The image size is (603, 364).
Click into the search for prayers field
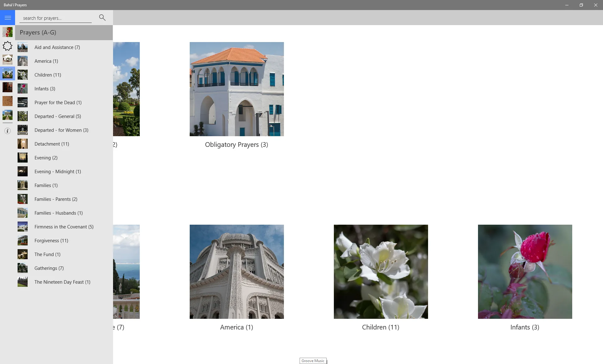coord(56,18)
